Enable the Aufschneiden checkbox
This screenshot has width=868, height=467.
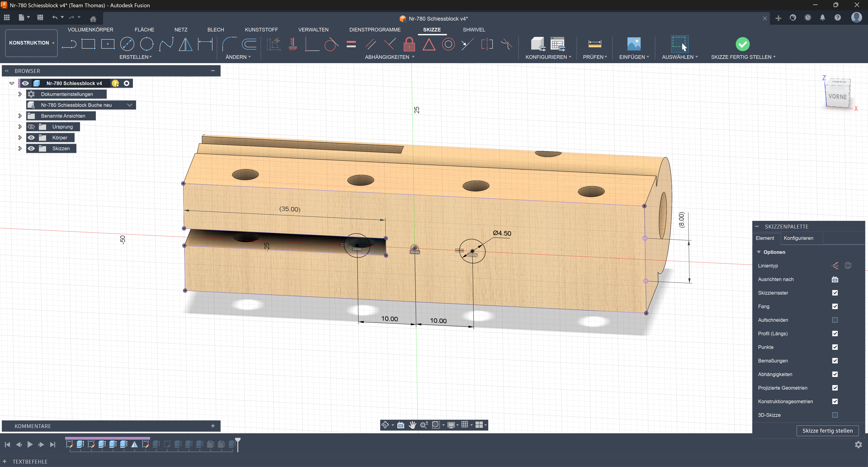(x=835, y=320)
